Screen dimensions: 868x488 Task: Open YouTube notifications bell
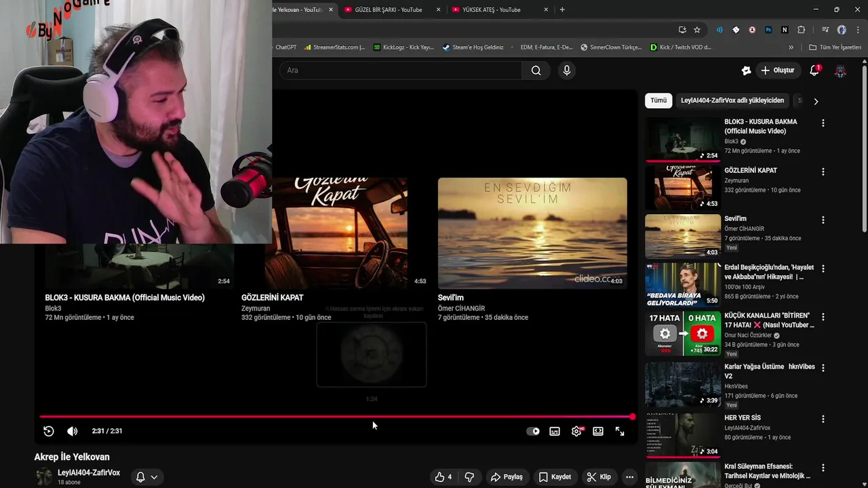(814, 70)
